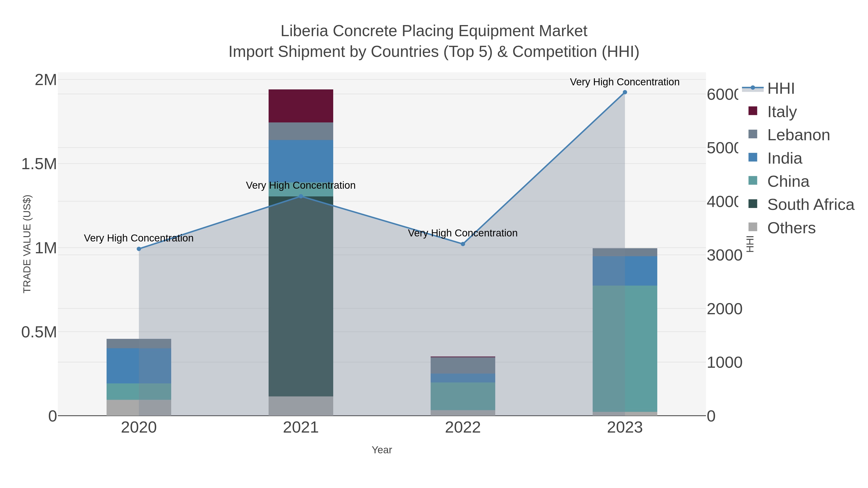The height and width of the screenshot is (488, 868).
Task: Click the 2M y-axis tick label
Action: [x=46, y=80]
